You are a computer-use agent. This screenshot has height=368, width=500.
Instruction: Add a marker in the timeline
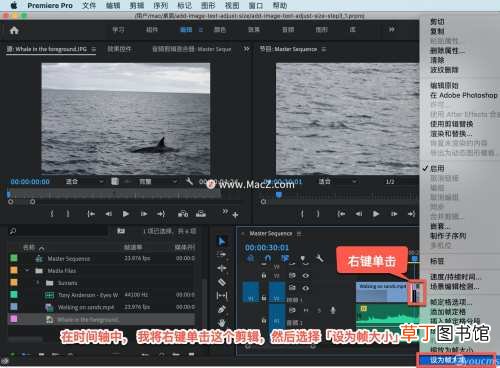[303, 259]
